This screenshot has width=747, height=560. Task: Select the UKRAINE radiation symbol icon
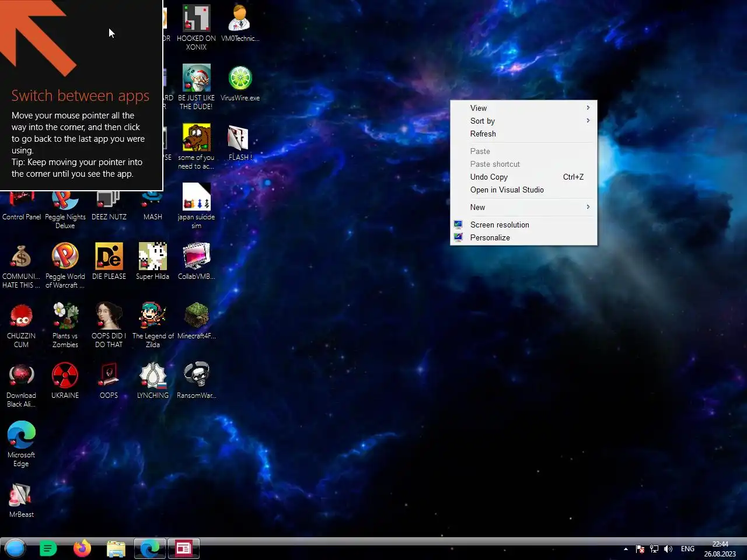pos(65,380)
